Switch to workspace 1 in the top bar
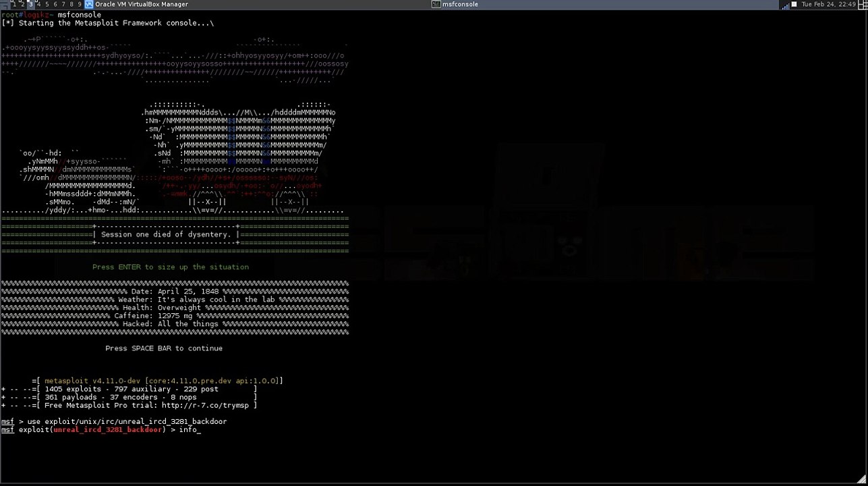This screenshot has height=486, width=868. (14, 4)
